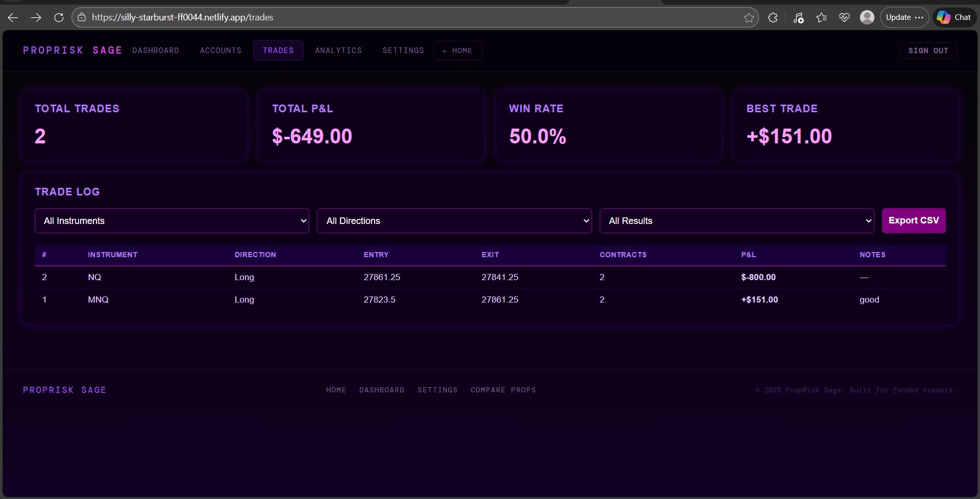Reload the page with the refresh icon

click(59, 17)
